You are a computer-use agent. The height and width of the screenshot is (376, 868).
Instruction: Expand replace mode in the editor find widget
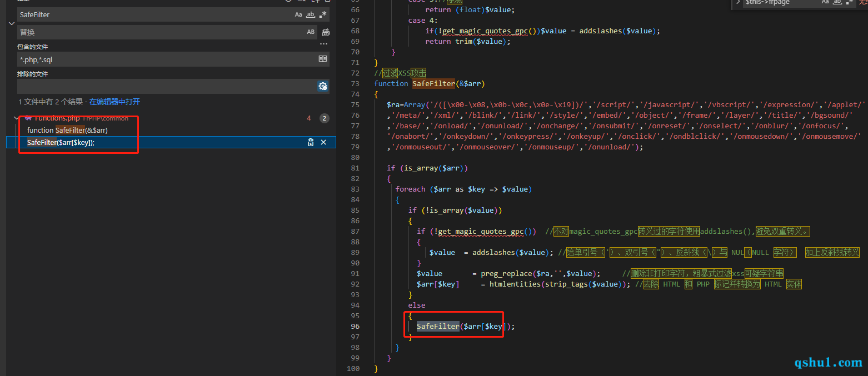738,3
